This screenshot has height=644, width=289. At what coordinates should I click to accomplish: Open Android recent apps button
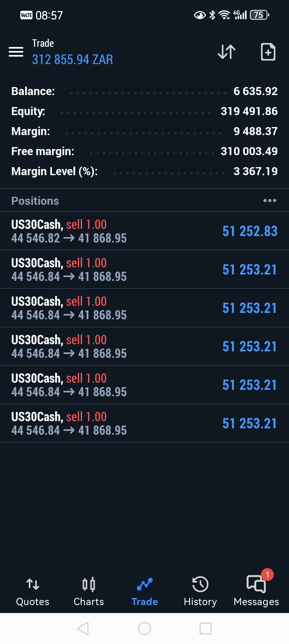[206, 629]
